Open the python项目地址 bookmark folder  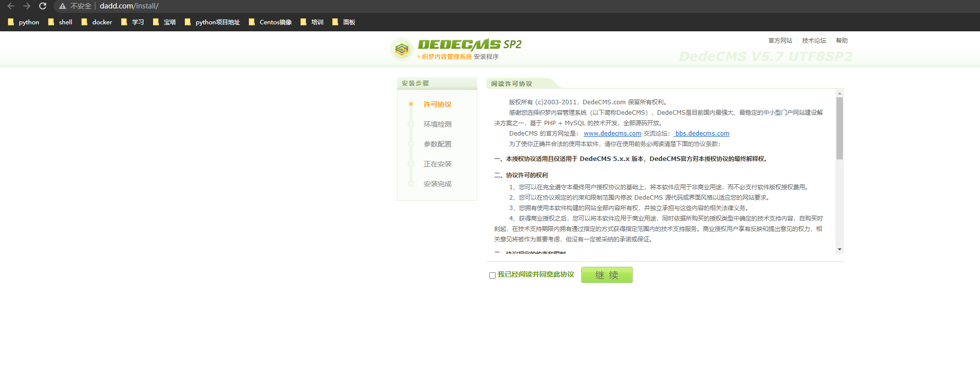[x=212, y=22]
